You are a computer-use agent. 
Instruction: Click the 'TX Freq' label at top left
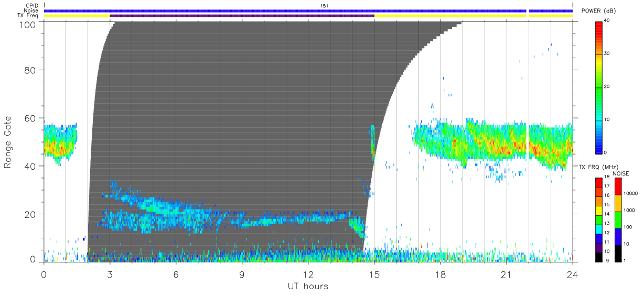point(28,16)
